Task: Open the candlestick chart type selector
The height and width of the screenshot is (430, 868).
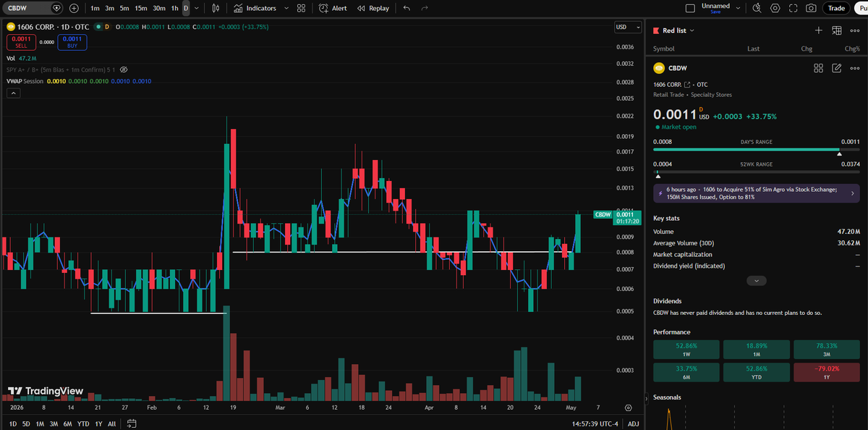Action: point(216,8)
